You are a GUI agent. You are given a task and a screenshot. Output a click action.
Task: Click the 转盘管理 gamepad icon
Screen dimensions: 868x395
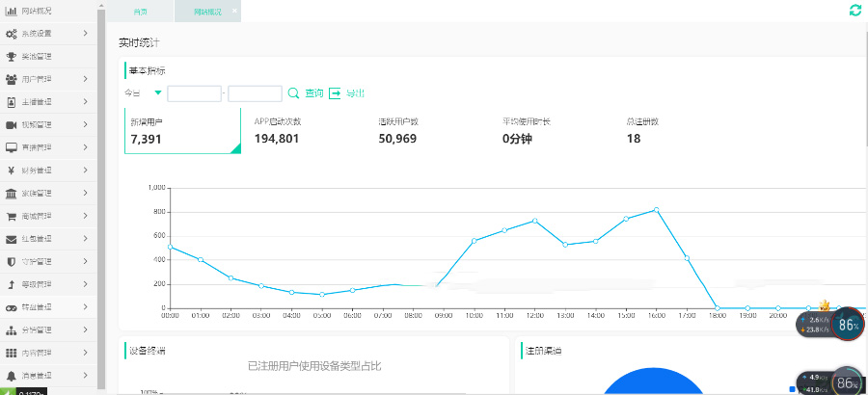click(11, 307)
